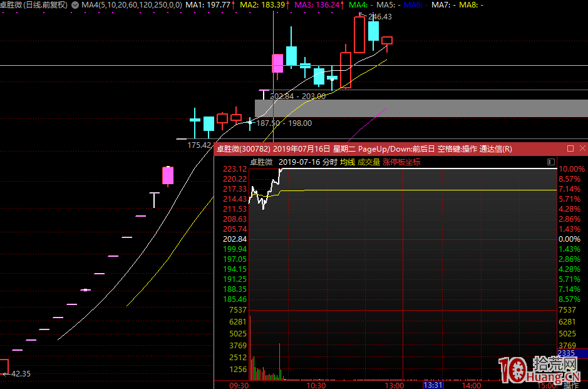Click the popup title 卓胜微(300782) 2019年07月16日

(x=274, y=149)
